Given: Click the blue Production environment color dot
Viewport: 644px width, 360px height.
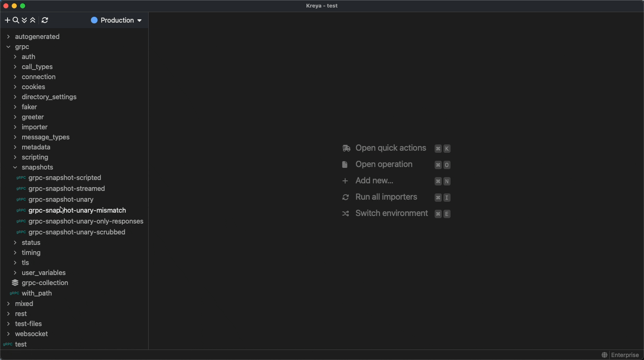Looking at the screenshot, I should pyautogui.click(x=94, y=20).
